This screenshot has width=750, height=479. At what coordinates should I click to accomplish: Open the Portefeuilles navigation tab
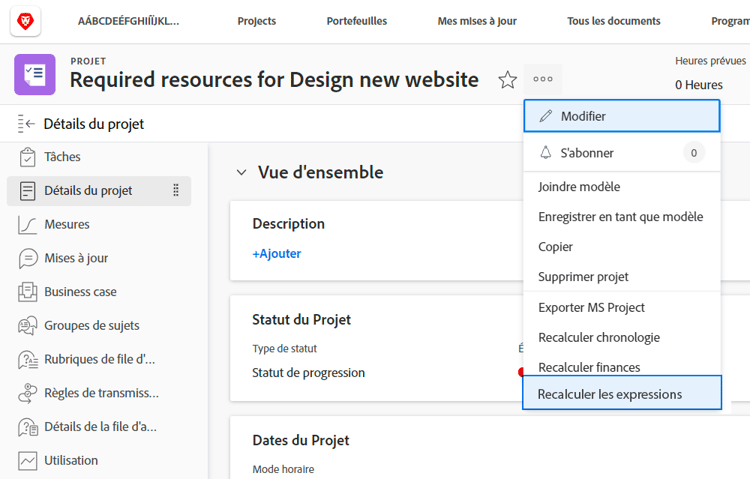[x=357, y=21]
